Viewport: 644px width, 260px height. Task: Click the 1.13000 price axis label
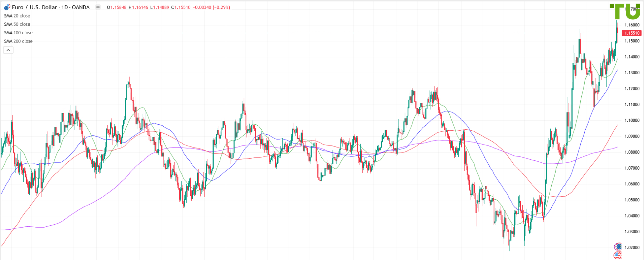632,72
